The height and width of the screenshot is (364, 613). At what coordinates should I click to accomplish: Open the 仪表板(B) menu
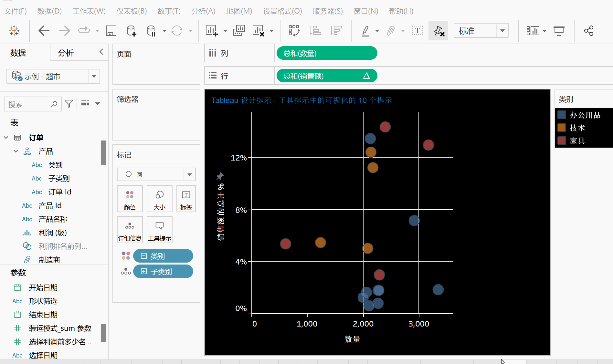click(x=132, y=11)
